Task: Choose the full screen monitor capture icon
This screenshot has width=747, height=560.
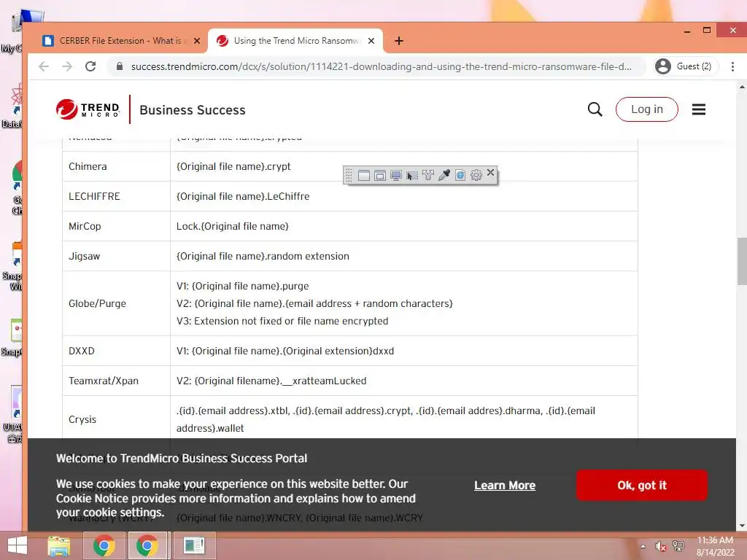Action: 396,176
